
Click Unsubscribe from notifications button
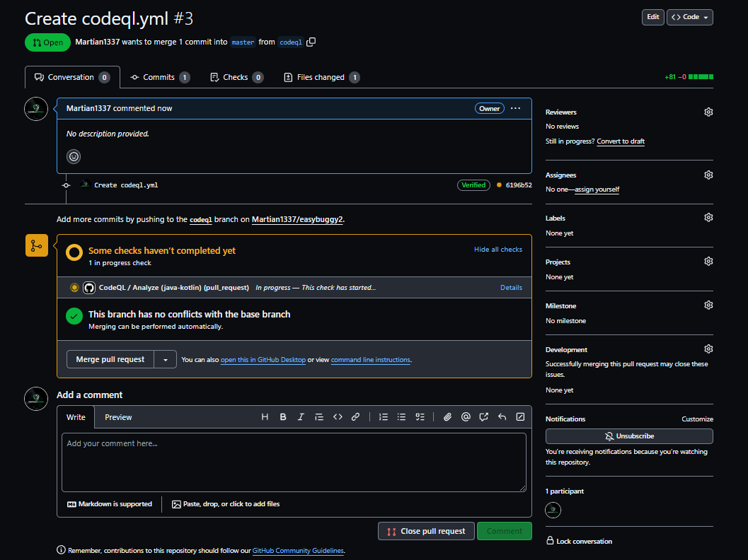[629, 436]
